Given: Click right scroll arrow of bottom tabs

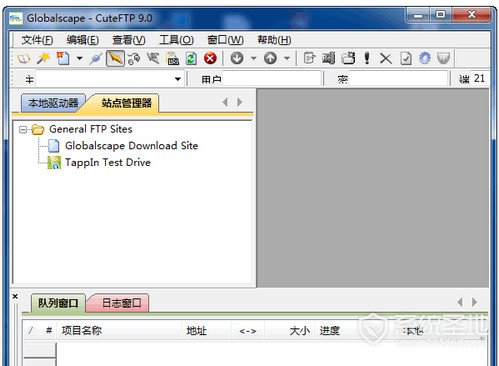Looking at the screenshot, I should pos(474,302).
